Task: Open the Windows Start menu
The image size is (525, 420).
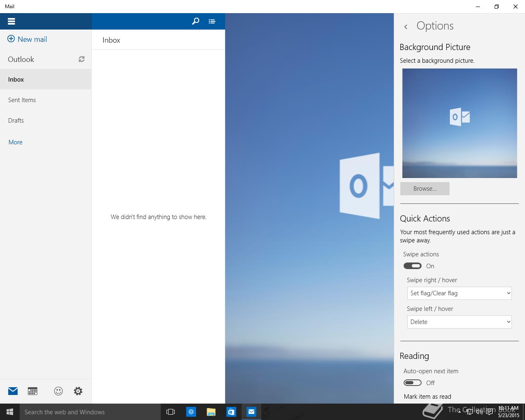Action: (10, 412)
